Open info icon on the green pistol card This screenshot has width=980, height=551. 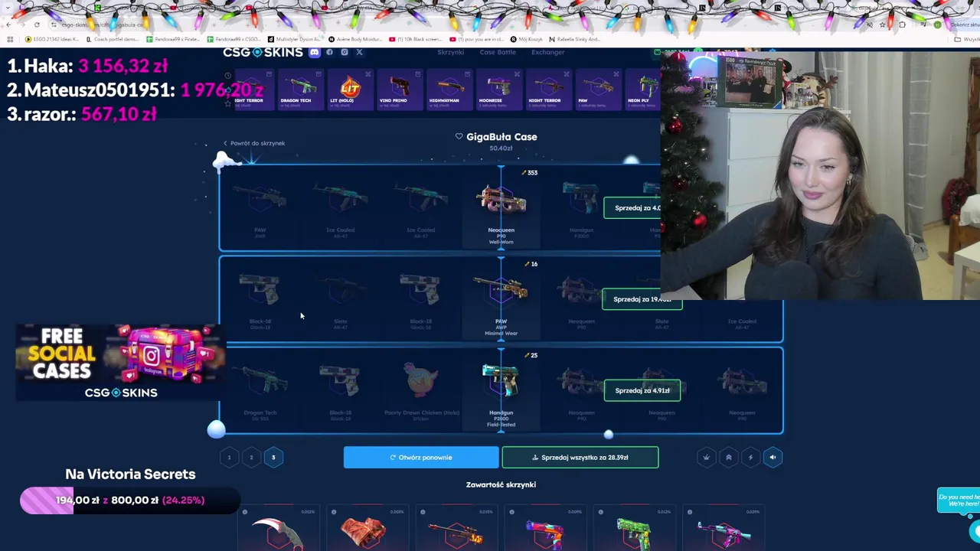[601, 512]
